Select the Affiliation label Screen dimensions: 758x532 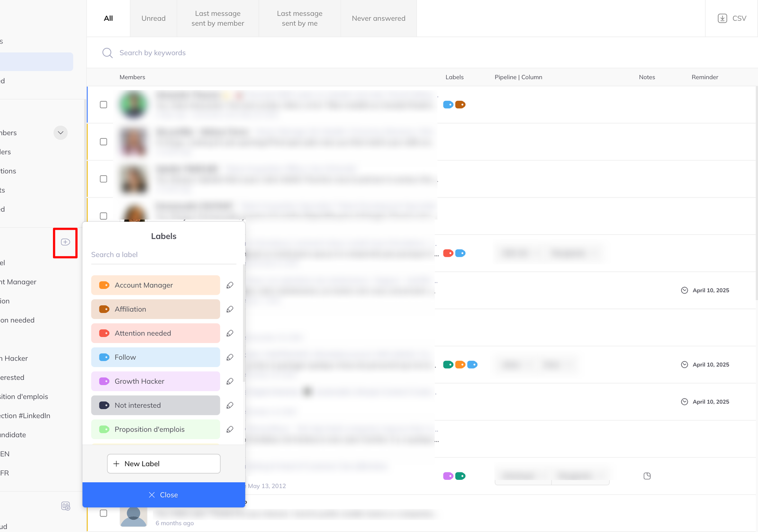coord(155,309)
